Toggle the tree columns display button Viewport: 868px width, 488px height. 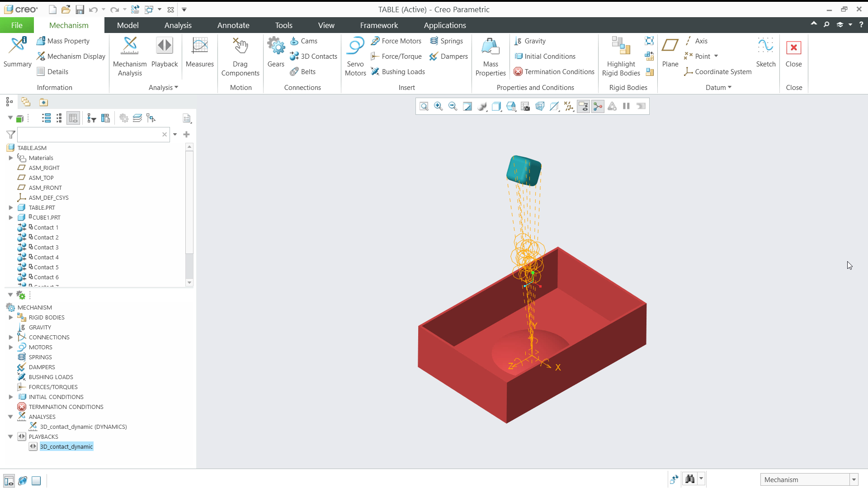pyautogui.click(x=73, y=118)
